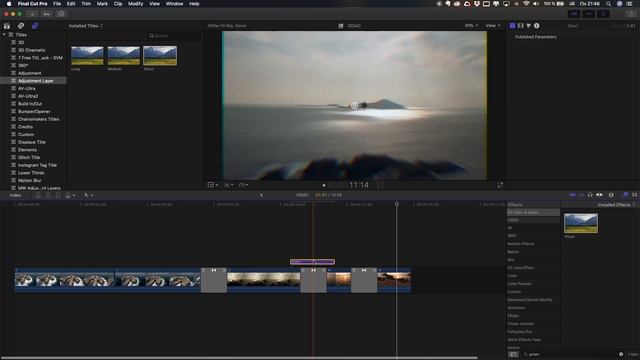
Task: Click the Effects browser search field
Action: [x=571, y=354]
